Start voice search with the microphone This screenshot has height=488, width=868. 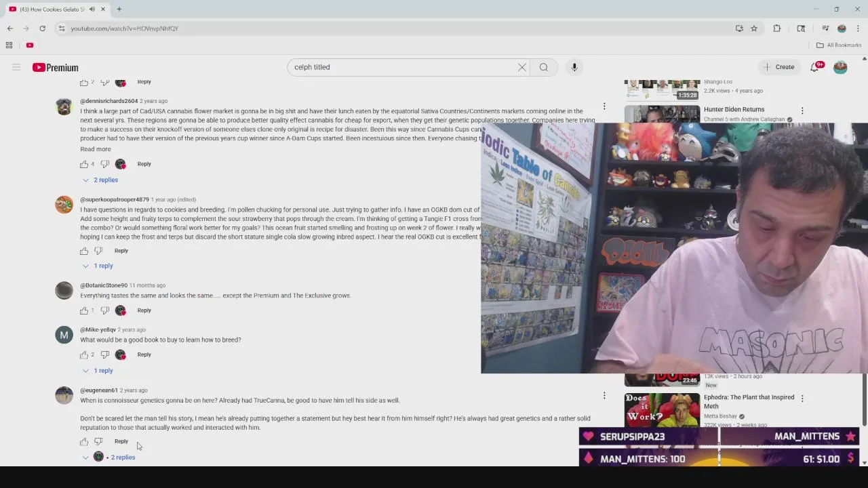(x=574, y=67)
